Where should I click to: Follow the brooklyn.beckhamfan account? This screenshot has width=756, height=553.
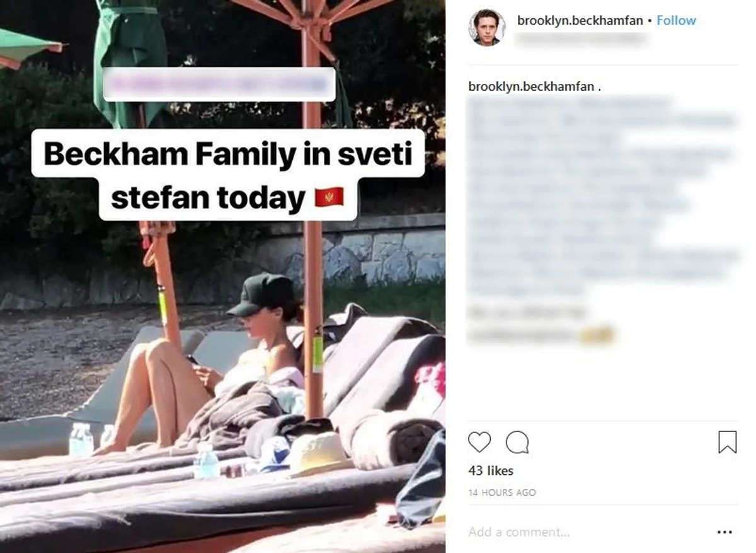[676, 20]
